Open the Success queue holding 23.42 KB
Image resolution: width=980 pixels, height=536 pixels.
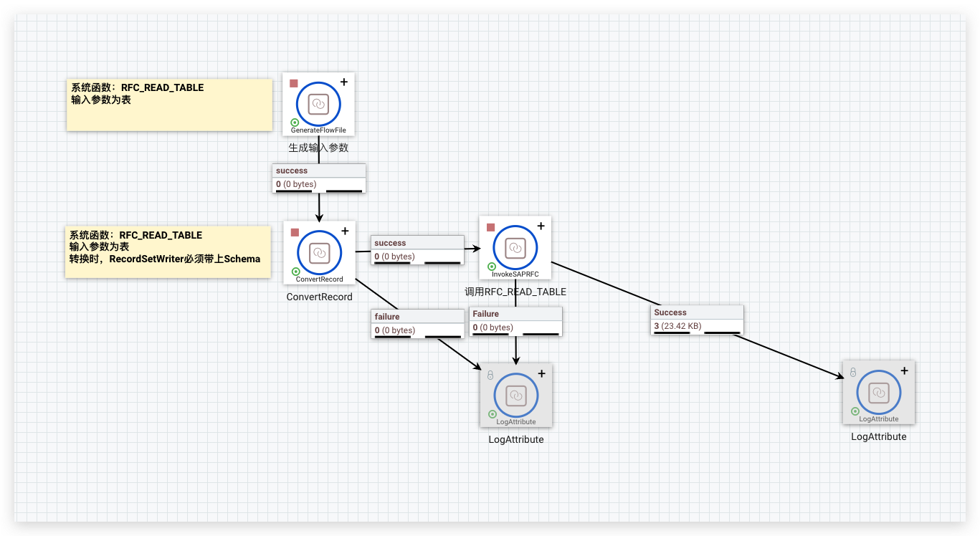[697, 320]
